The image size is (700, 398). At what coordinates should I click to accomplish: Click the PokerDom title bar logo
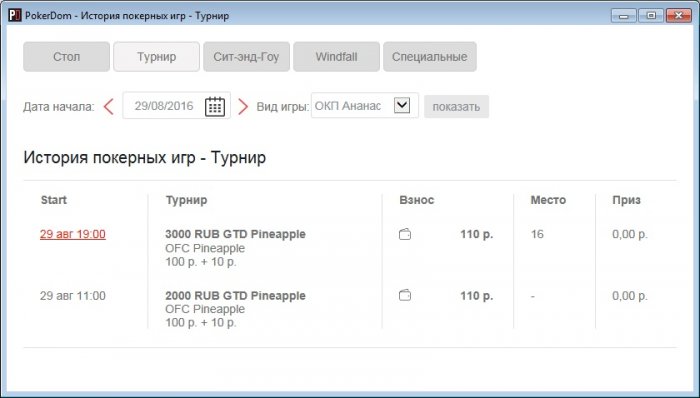pos(15,16)
